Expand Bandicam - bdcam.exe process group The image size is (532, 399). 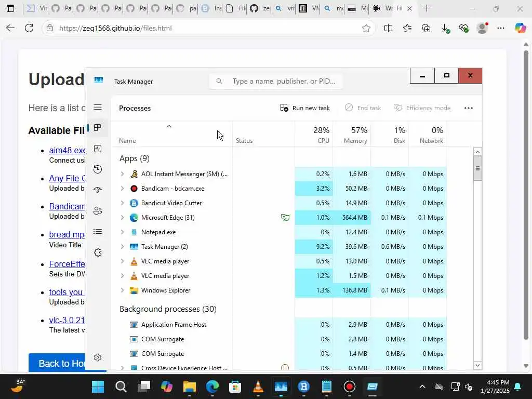pos(123,188)
